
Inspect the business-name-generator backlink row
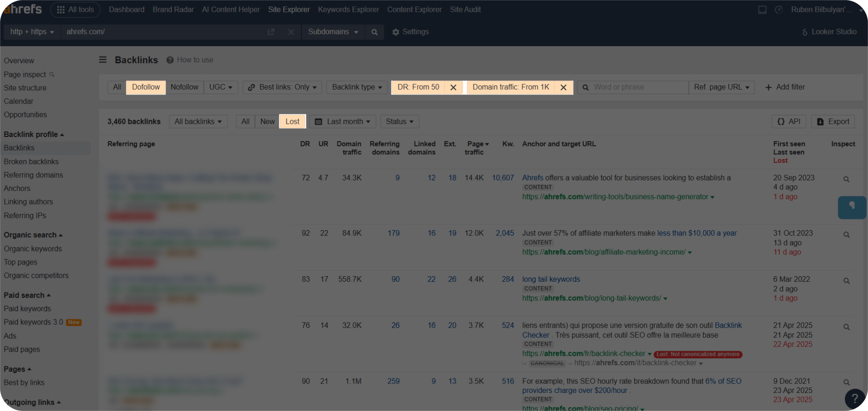846,180
